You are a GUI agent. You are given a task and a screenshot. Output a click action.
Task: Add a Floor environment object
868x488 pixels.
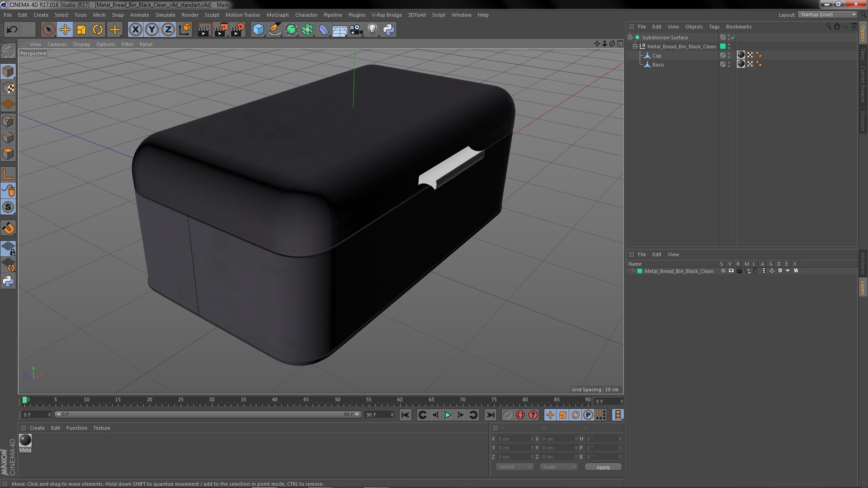click(340, 30)
